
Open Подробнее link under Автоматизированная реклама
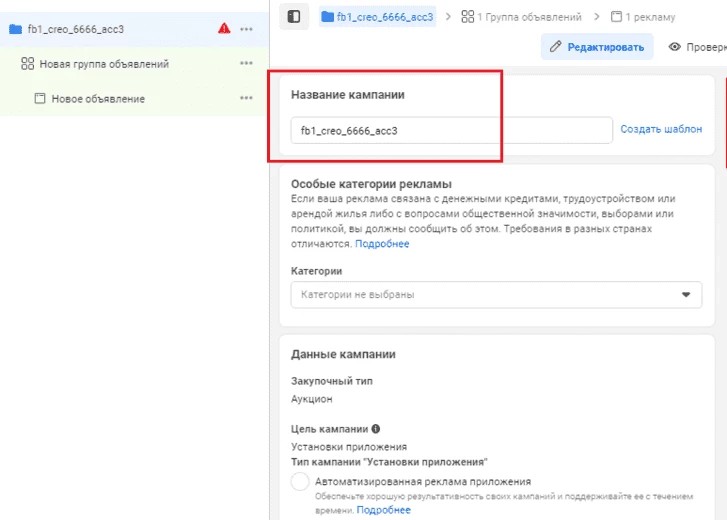tap(383, 510)
